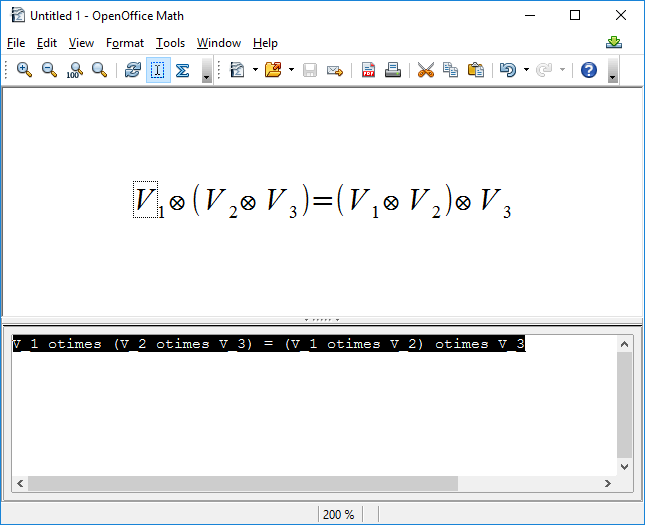645x525 pixels.
Task: Click the Zoom In magnifier icon
Action: click(24, 70)
